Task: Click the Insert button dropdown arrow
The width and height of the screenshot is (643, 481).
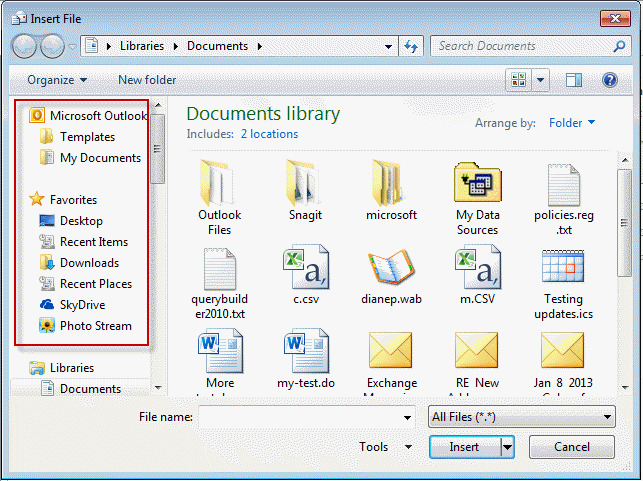Action: pos(507,447)
